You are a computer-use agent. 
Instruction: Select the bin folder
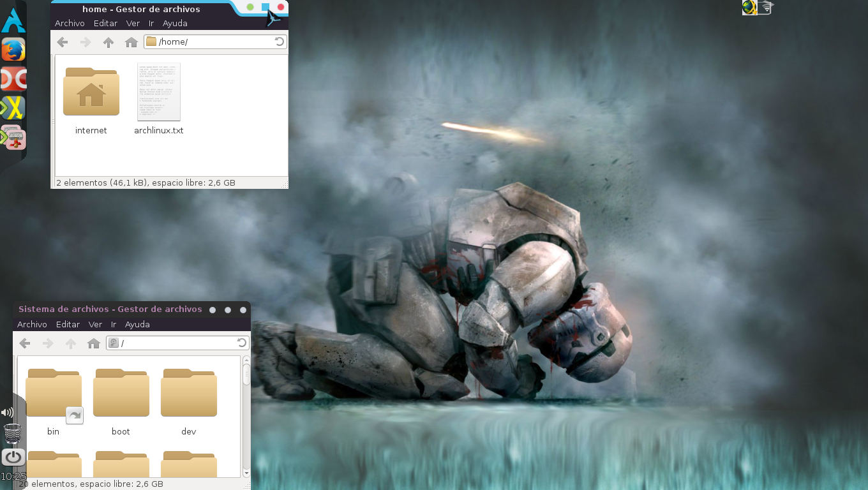54,402
